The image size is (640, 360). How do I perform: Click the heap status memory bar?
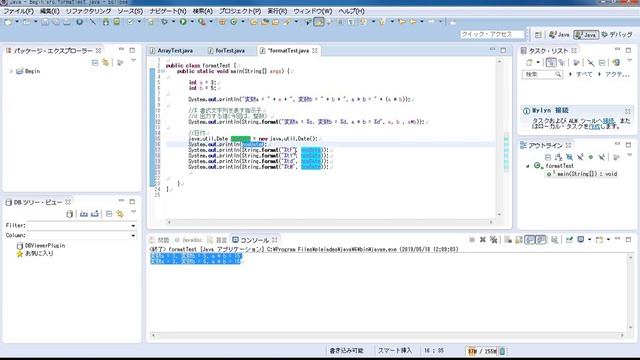pos(482,351)
